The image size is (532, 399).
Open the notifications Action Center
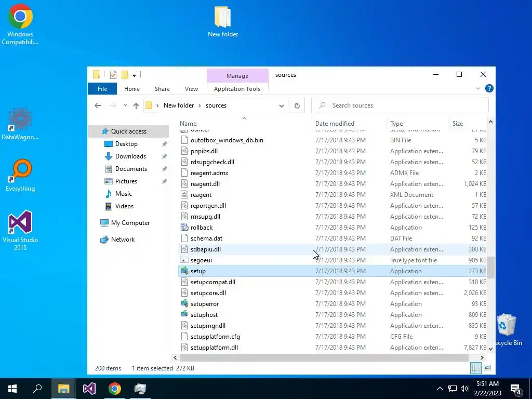(516, 389)
